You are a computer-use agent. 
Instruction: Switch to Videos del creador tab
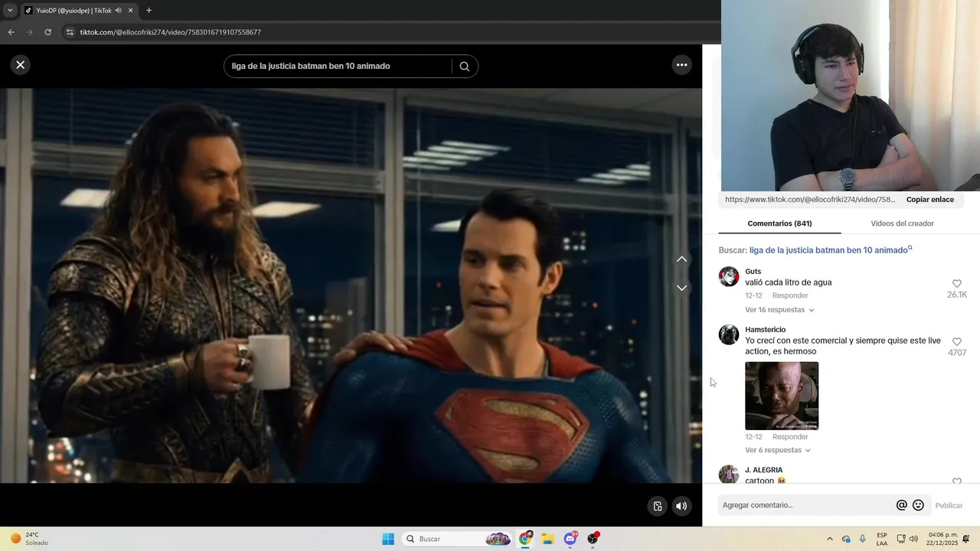(x=902, y=223)
